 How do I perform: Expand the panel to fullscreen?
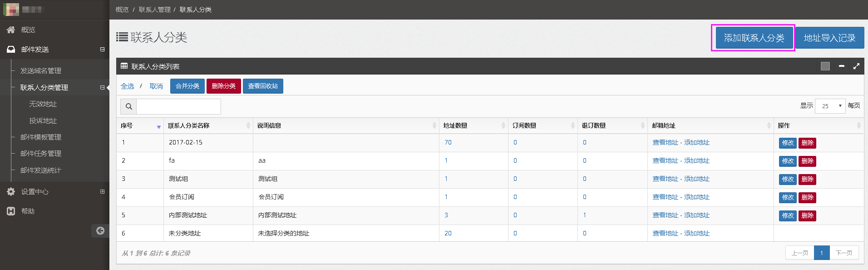tap(856, 66)
